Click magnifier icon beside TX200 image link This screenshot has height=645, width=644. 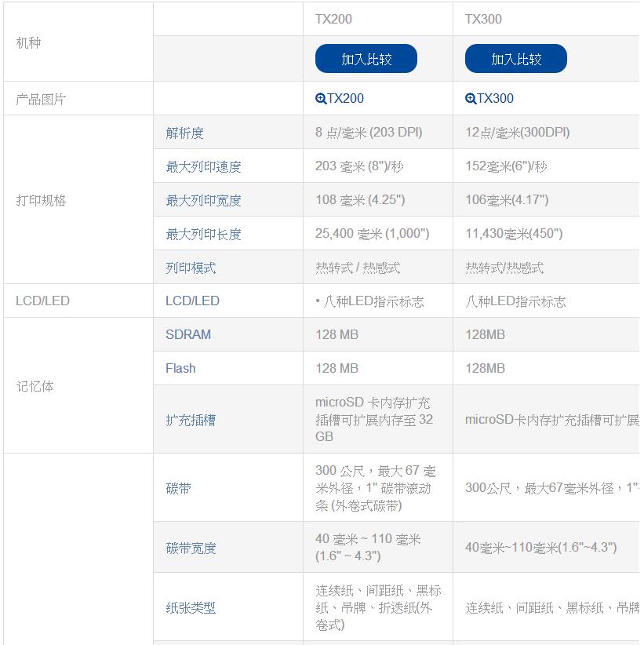click(321, 99)
